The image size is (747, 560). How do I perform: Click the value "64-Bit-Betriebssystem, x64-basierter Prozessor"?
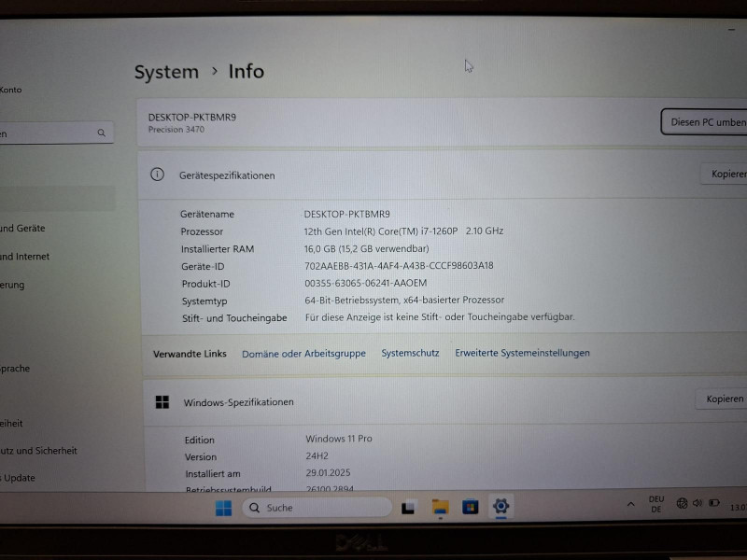tap(404, 300)
